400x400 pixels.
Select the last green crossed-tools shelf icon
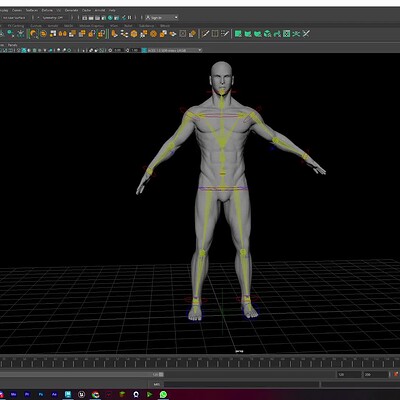point(306,34)
